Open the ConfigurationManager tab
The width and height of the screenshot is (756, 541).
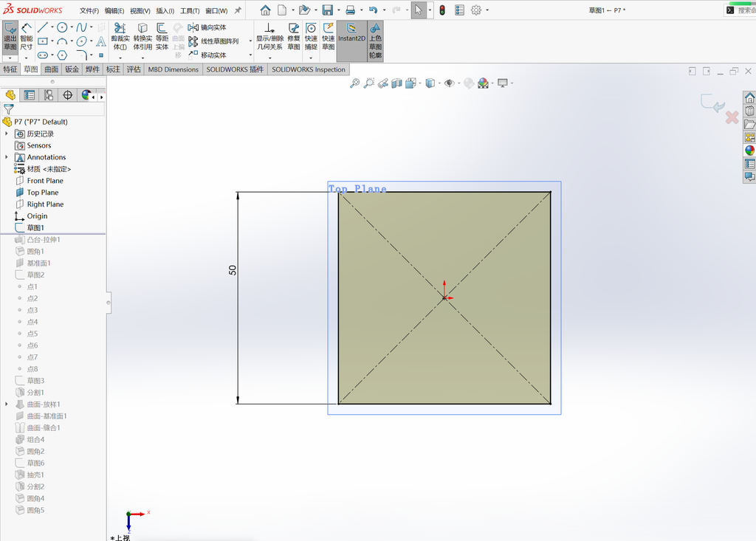tap(49, 95)
